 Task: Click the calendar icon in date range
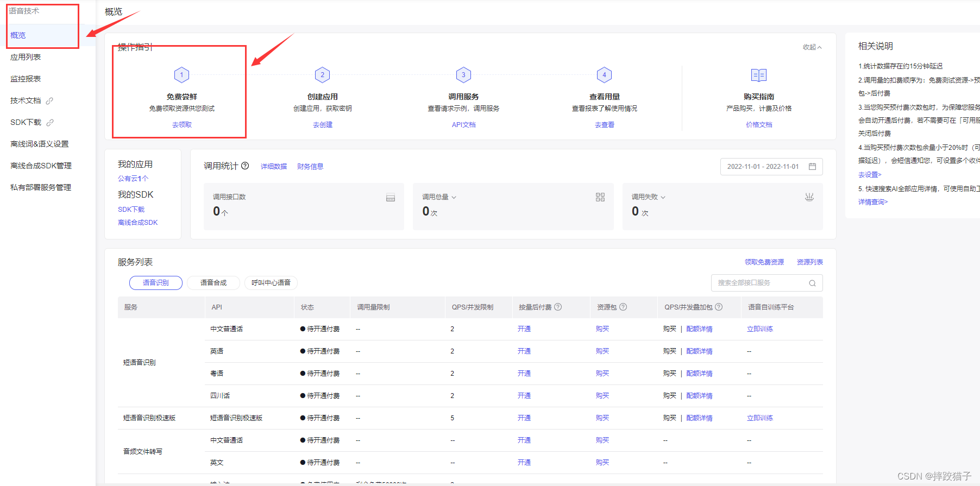pyautogui.click(x=812, y=167)
